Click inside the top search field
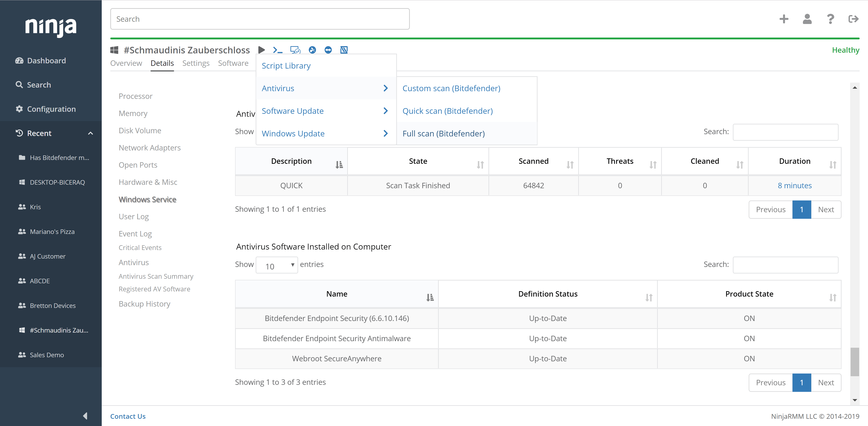Image resolution: width=868 pixels, height=426 pixels. [x=259, y=19]
